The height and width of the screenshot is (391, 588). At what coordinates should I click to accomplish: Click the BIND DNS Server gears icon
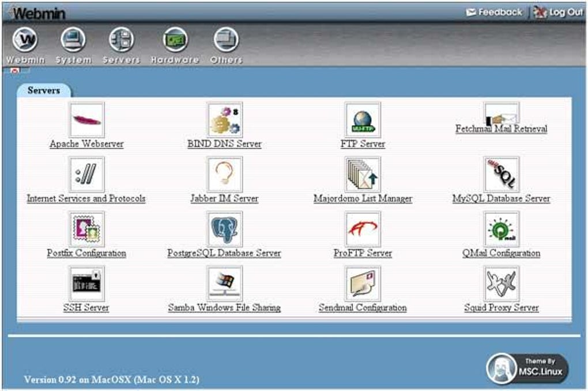pos(225,120)
